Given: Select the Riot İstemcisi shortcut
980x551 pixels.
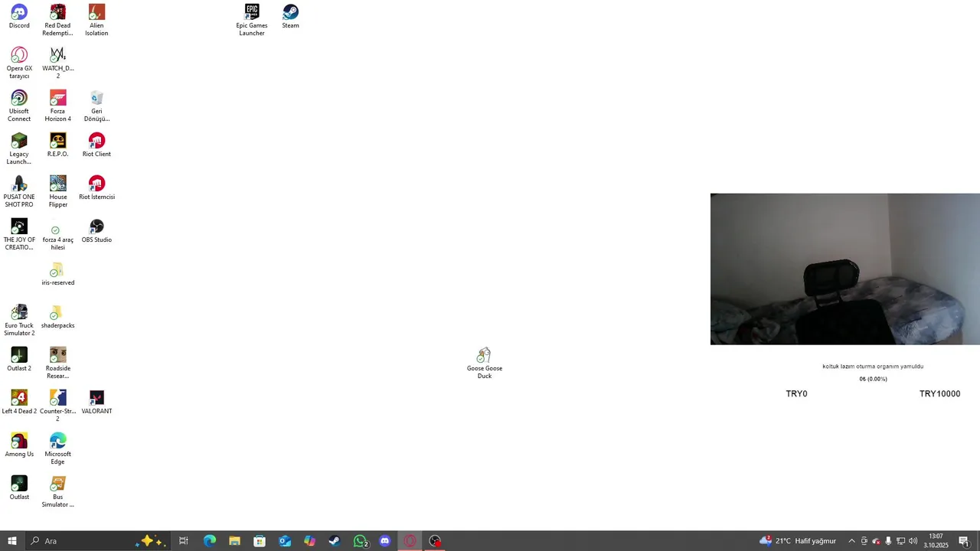Looking at the screenshot, I should 96,188.
